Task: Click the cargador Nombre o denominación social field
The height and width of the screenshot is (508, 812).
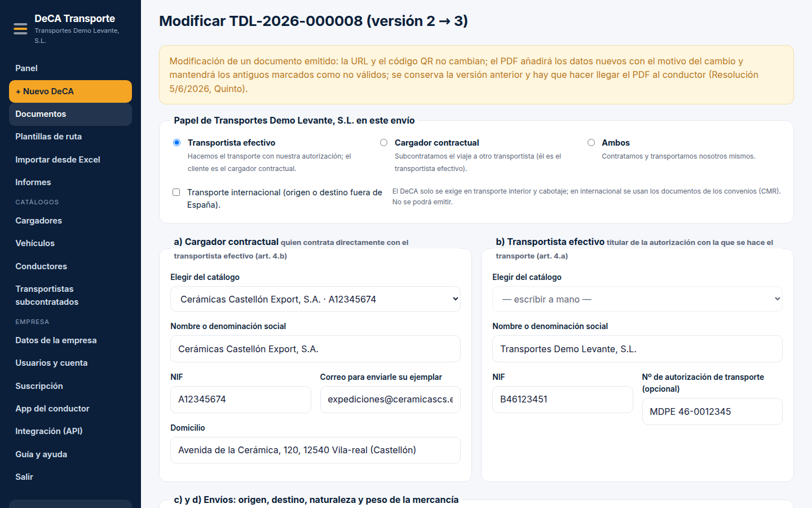Action: [x=315, y=349]
